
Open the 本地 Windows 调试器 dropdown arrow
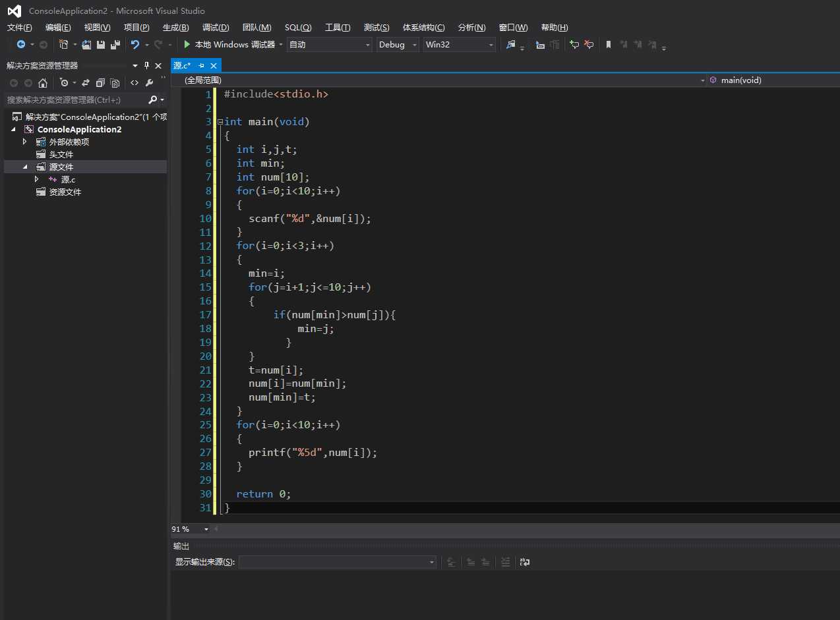pos(281,45)
